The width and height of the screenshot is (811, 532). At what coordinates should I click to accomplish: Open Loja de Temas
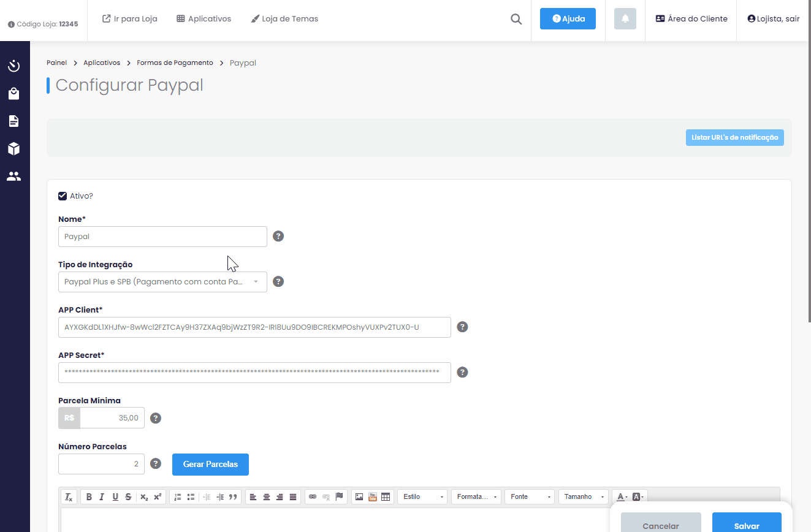(284, 19)
